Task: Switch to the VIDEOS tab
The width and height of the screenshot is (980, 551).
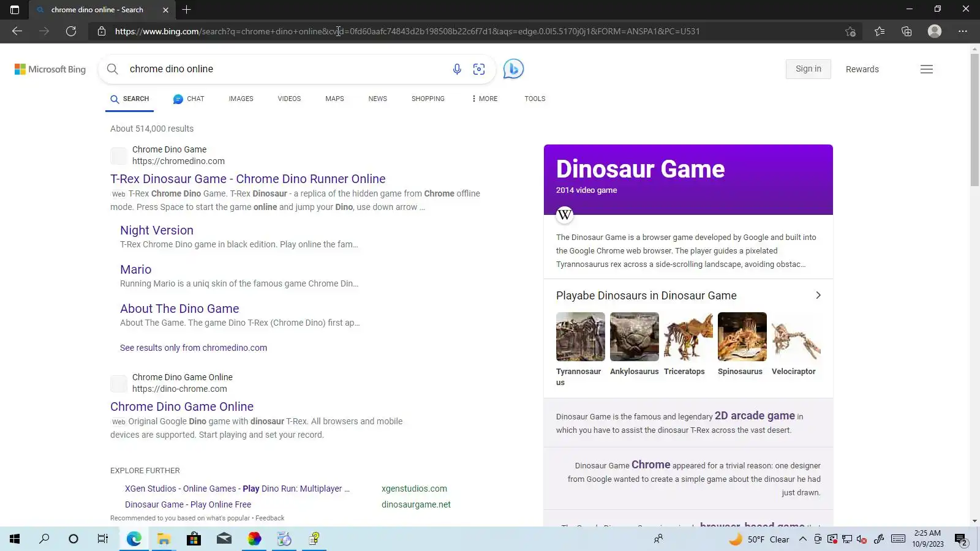Action: (289, 99)
